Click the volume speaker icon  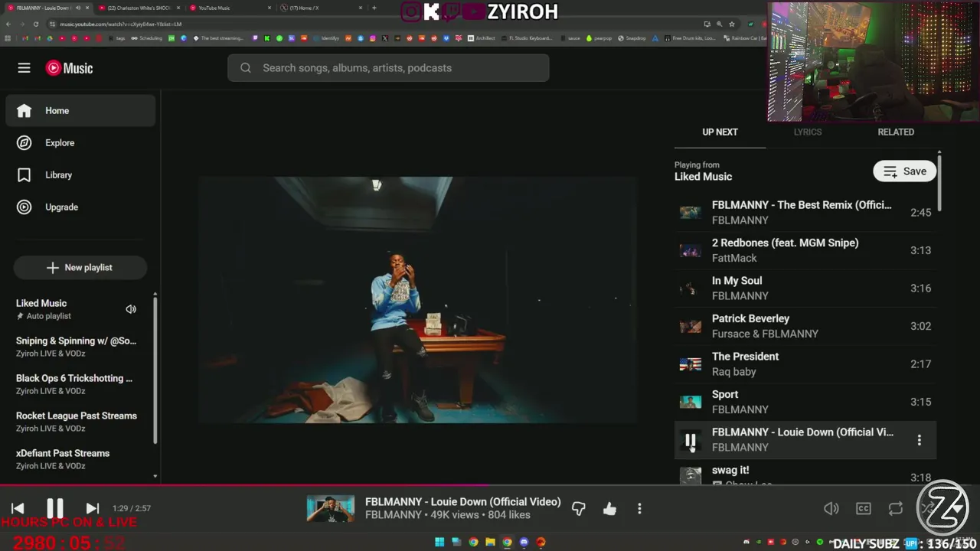click(831, 508)
